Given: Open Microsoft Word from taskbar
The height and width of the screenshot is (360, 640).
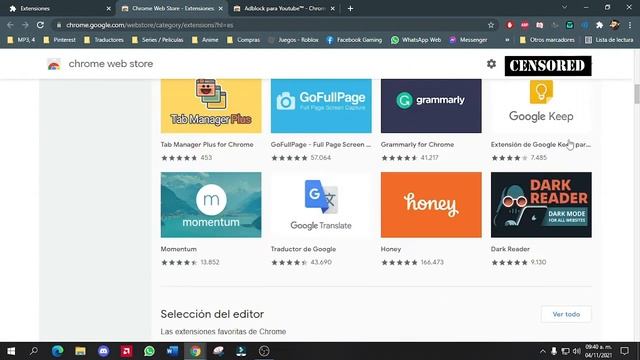Looking at the screenshot, I should (x=172, y=351).
